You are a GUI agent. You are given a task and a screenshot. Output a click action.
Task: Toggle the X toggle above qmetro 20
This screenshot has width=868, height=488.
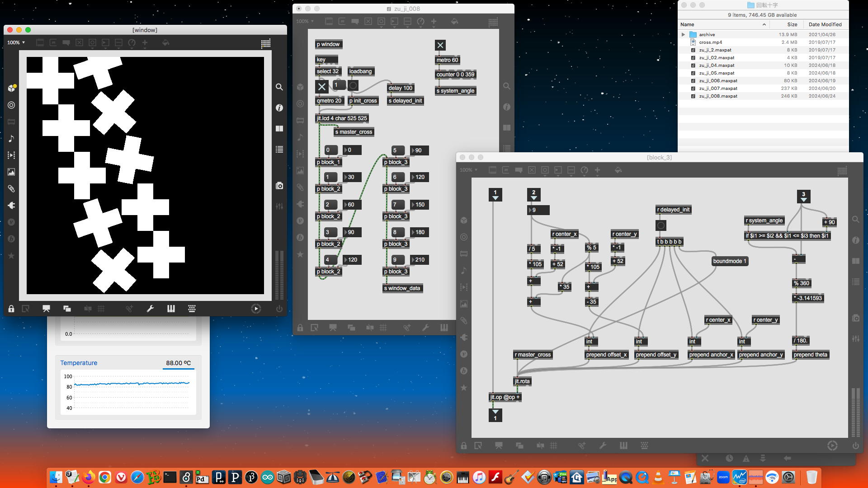pyautogui.click(x=321, y=86)
